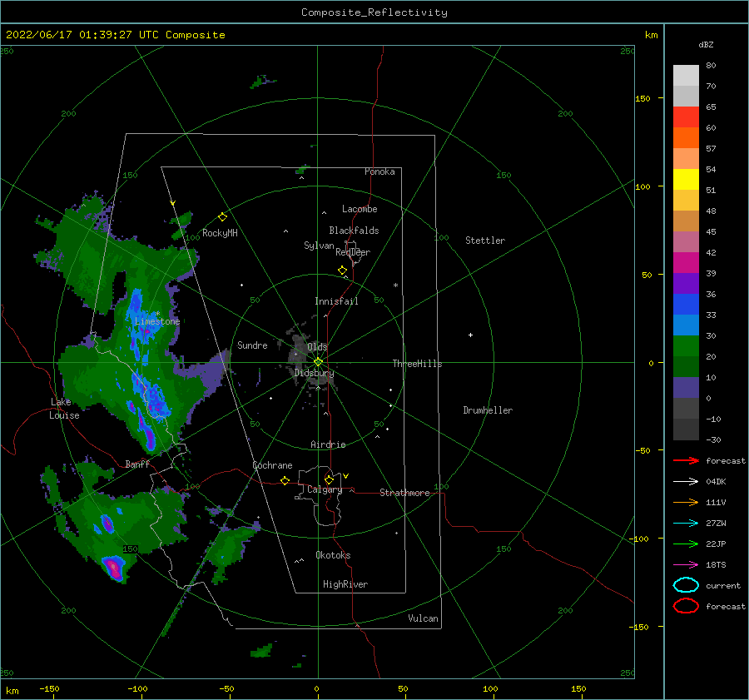Click the Composite_Reflectivity title

coord(374,12)
